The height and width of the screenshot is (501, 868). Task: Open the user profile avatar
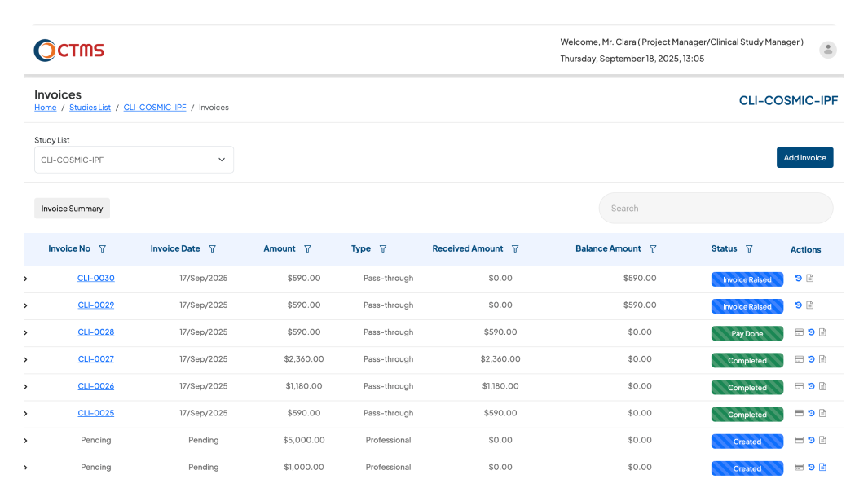point(828,50)
